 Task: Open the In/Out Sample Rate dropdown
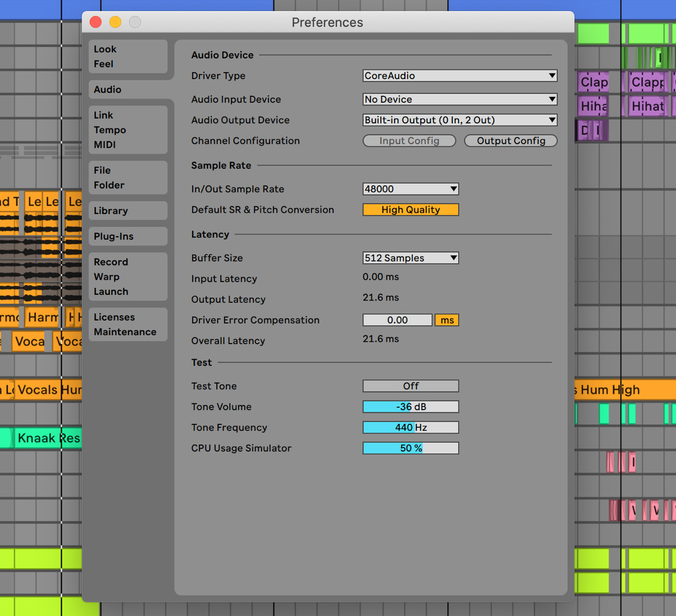tap(411, 189)
